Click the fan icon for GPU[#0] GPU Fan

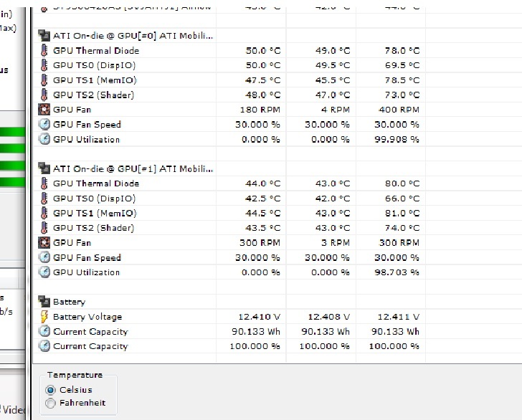(x=44, y=110)
